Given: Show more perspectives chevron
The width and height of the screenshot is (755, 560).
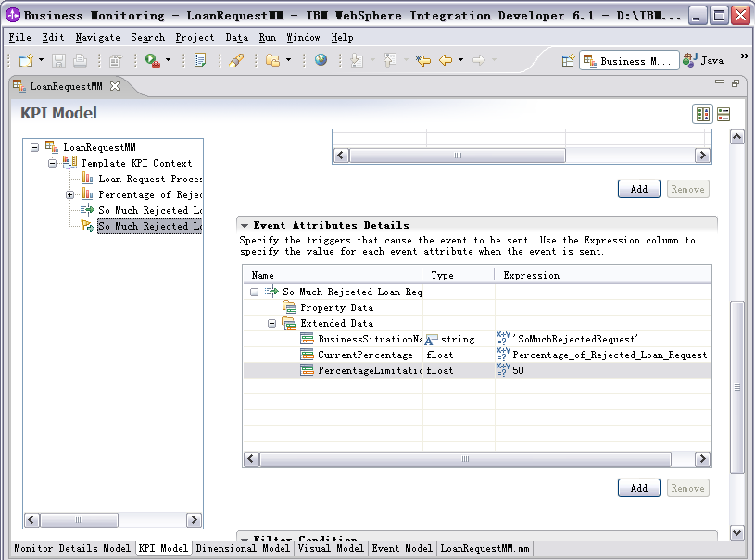Looking at the screenshot, I should tap(745, 56).
